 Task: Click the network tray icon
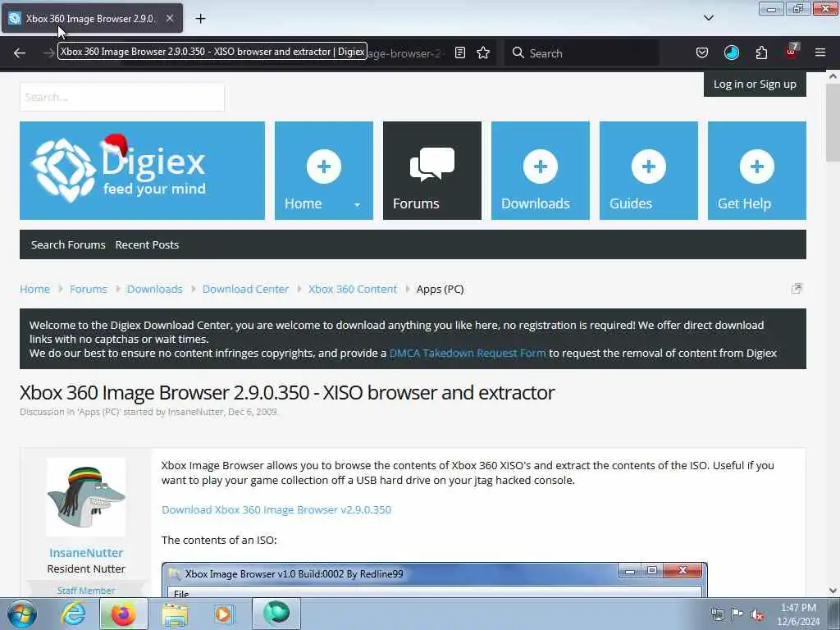[x=717, y=614]
